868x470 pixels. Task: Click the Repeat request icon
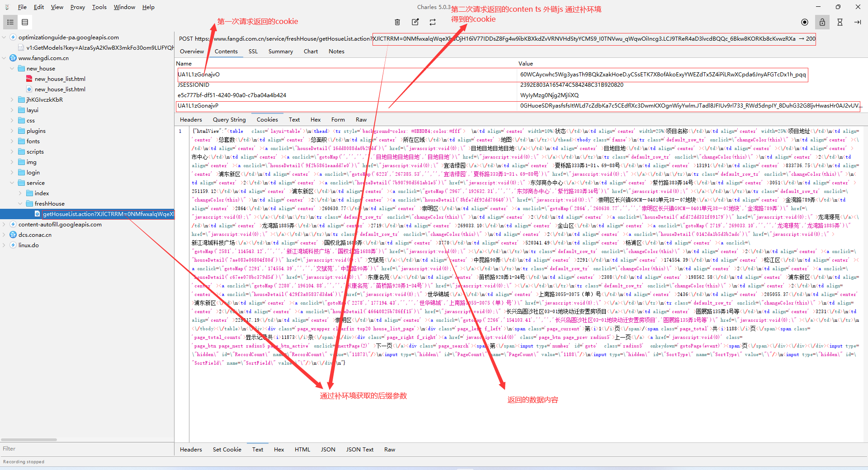click(x=433, y=22)
